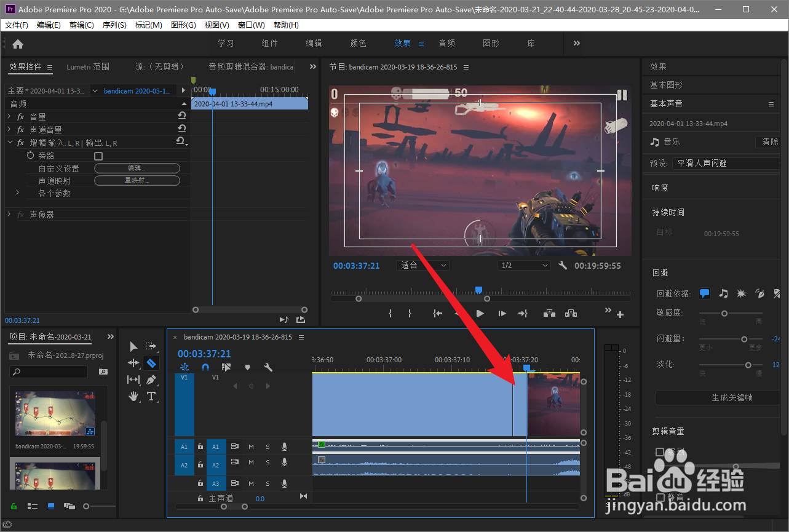789x532 pixels.
Task: Toggle 旁路 bypass checkbox
Action: [98, 156]
